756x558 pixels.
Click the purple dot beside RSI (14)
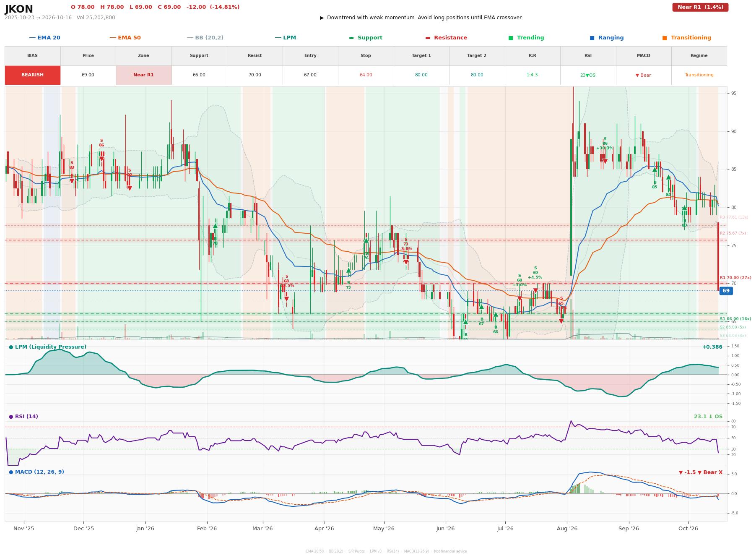(x=11, y=417)
